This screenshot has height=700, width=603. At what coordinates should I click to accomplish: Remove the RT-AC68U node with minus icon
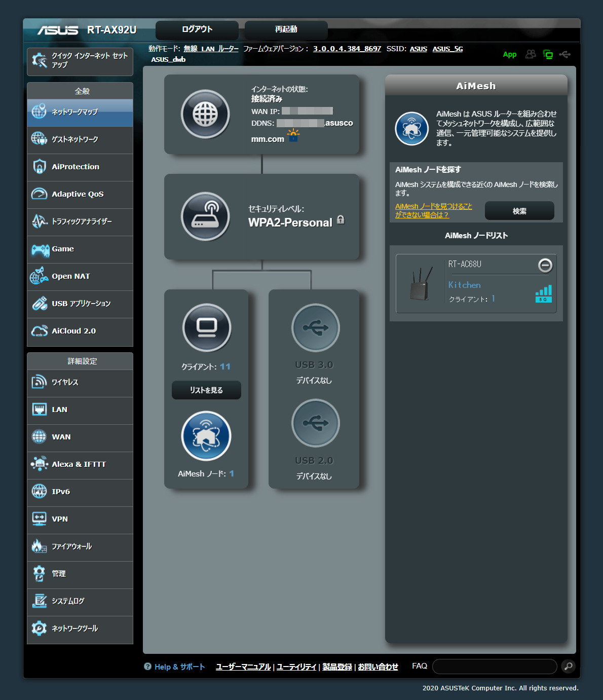pos(545,265)
